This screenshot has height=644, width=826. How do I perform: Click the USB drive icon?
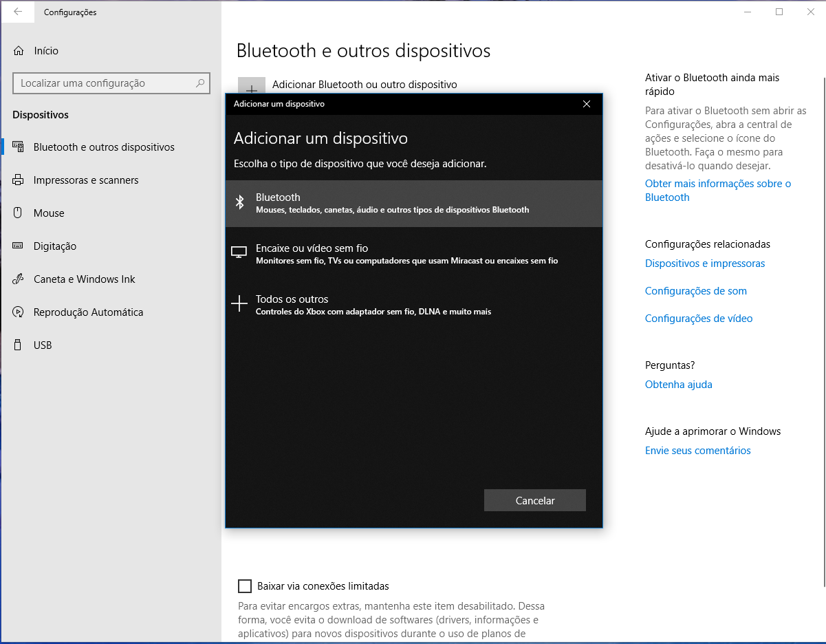pyautogui.click(x=19, y=345)
